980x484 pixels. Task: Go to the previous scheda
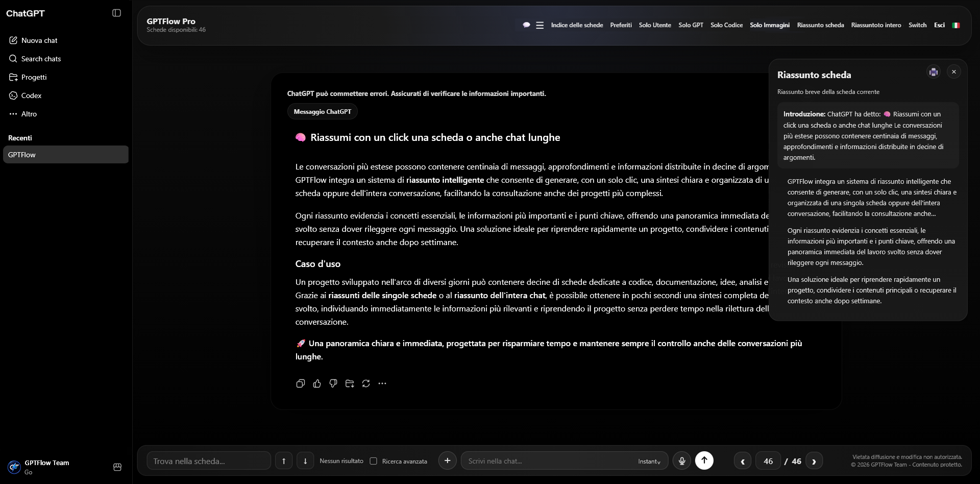point(743,461)
